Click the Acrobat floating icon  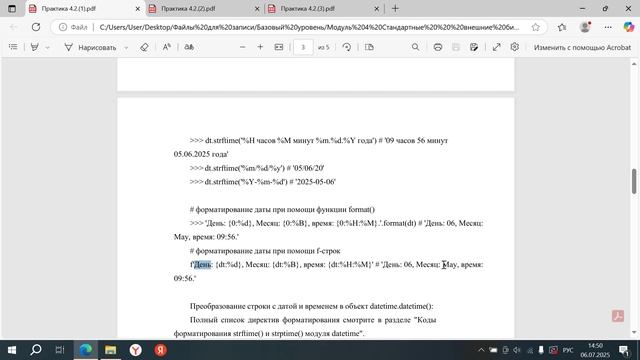point(618,316)
